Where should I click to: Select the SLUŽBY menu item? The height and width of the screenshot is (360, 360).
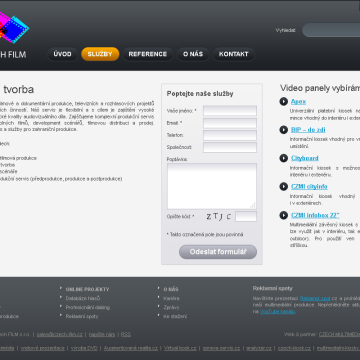[100, 54]
